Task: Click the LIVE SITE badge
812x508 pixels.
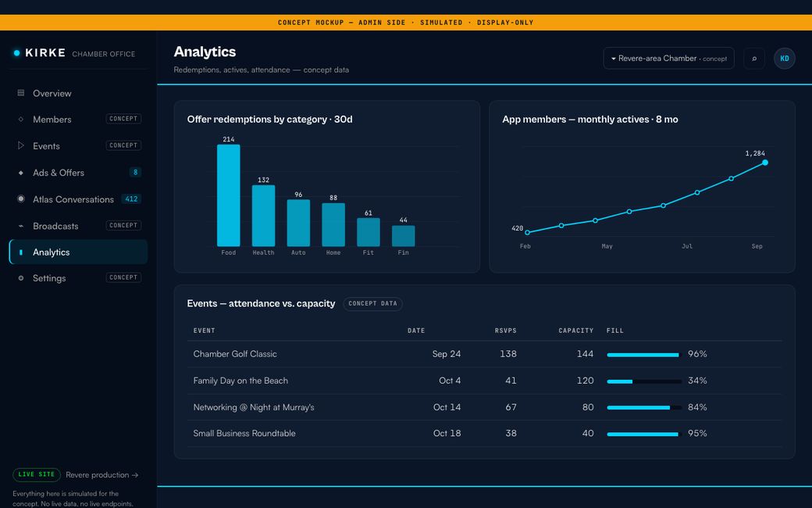Action: coord(36,475)
